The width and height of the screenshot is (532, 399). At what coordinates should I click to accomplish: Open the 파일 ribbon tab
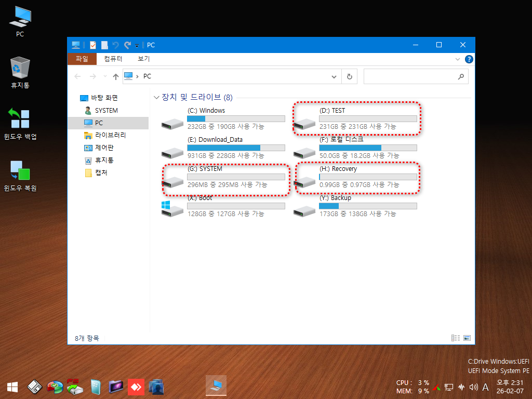82,59
